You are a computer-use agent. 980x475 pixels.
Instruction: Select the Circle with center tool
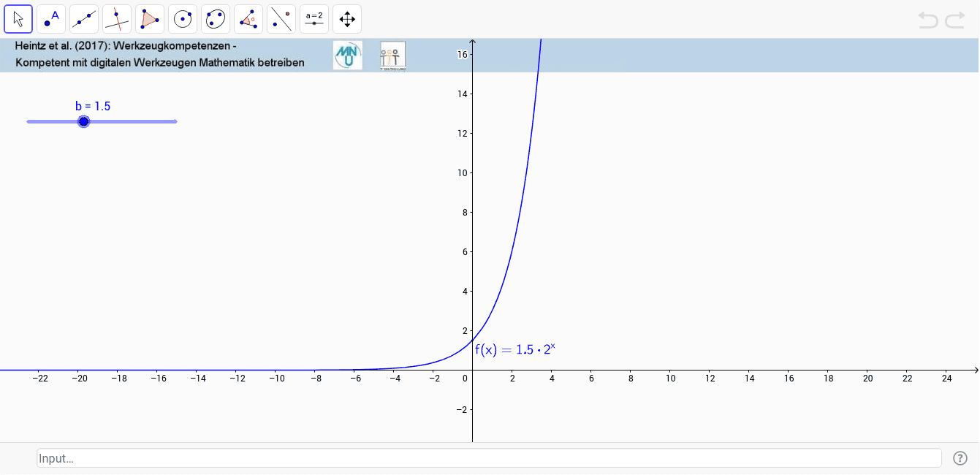click(x=183, y=19)
